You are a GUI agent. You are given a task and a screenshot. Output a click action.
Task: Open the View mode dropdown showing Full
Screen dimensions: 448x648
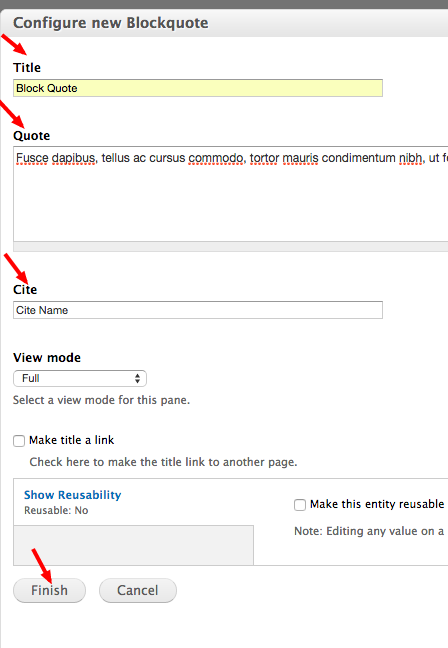tap(80, 378)
